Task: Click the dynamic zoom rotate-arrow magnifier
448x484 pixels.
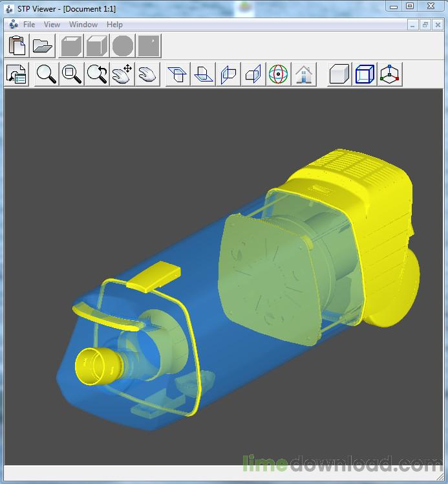Action: click(97, 74)
